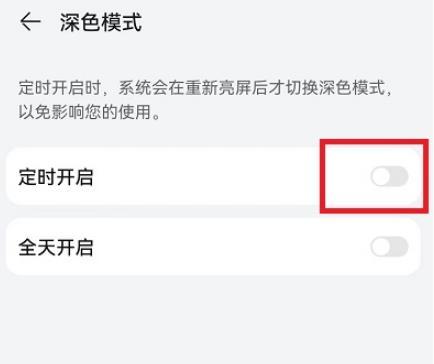This screenshot has height=364, width=434.
Task: Go back from the 深色模式 screen
Action: tap(30, 22)
